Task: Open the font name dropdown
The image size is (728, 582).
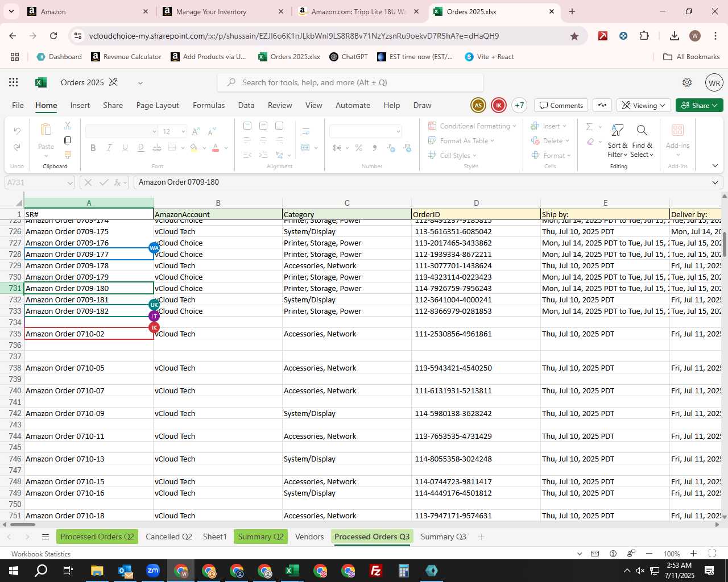Action: click(x=154, y=131)
